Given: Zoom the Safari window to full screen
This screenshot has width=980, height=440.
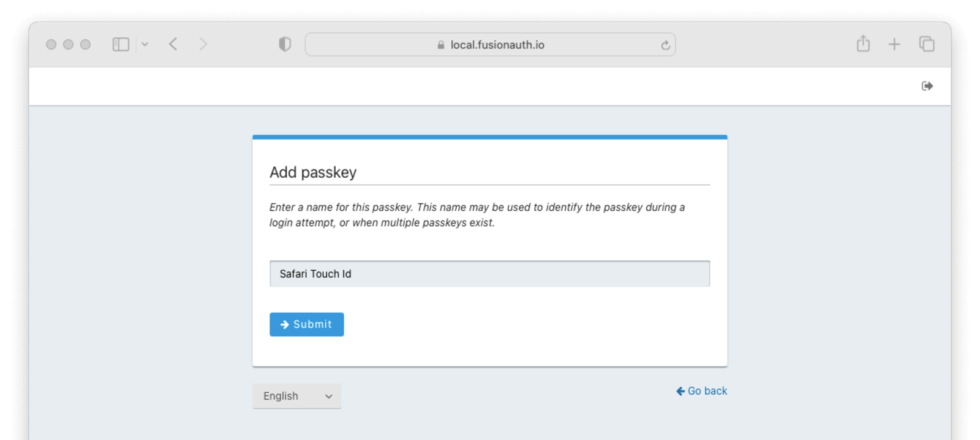Looking at the screenshot, I should coord(86,44).
